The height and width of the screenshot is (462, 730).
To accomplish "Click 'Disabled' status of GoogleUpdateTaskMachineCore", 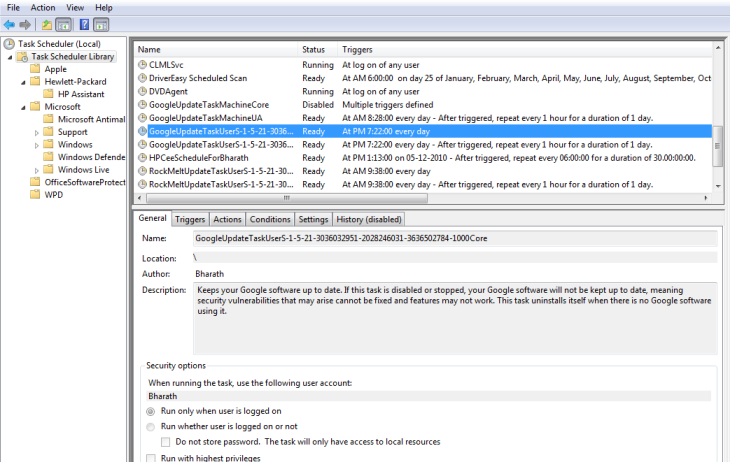I will [318, 105].
